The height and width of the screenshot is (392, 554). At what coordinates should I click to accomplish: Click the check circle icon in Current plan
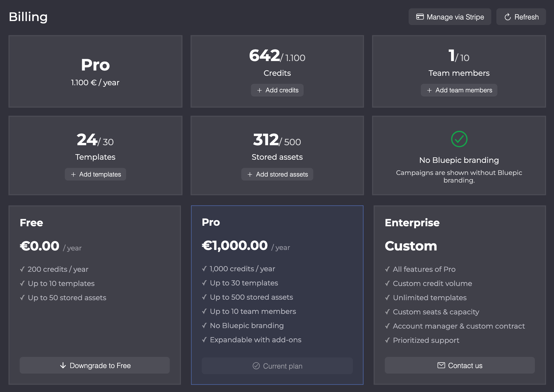pos(256,366)
